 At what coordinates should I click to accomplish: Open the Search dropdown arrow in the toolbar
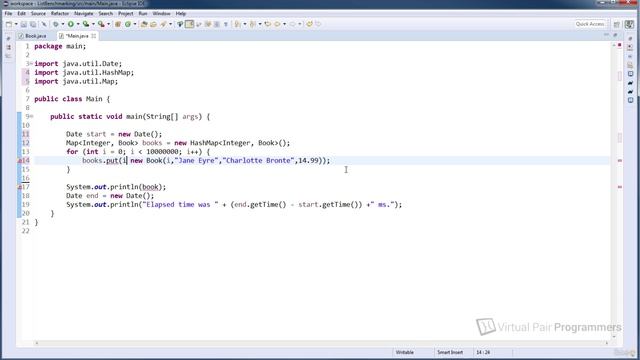171,24
